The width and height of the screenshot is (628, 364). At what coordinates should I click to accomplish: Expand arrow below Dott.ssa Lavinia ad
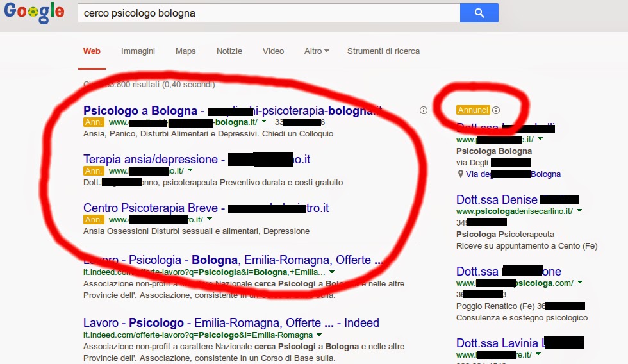point(538,354)
